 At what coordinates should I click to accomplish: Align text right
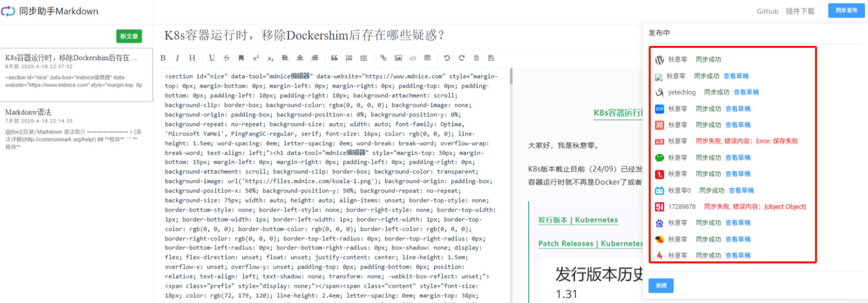[314, 58]
